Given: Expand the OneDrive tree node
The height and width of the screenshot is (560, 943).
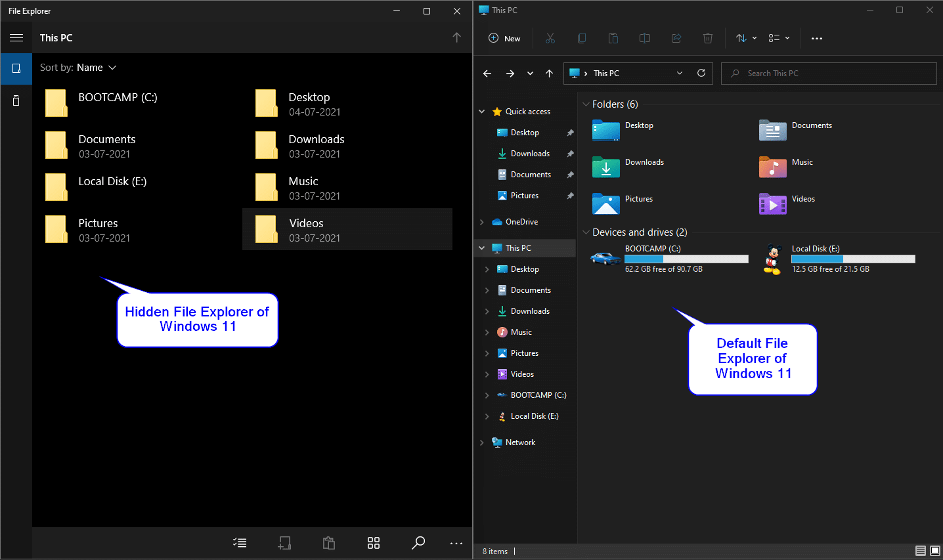Looking at the screenshot, I should pos(482,222).
